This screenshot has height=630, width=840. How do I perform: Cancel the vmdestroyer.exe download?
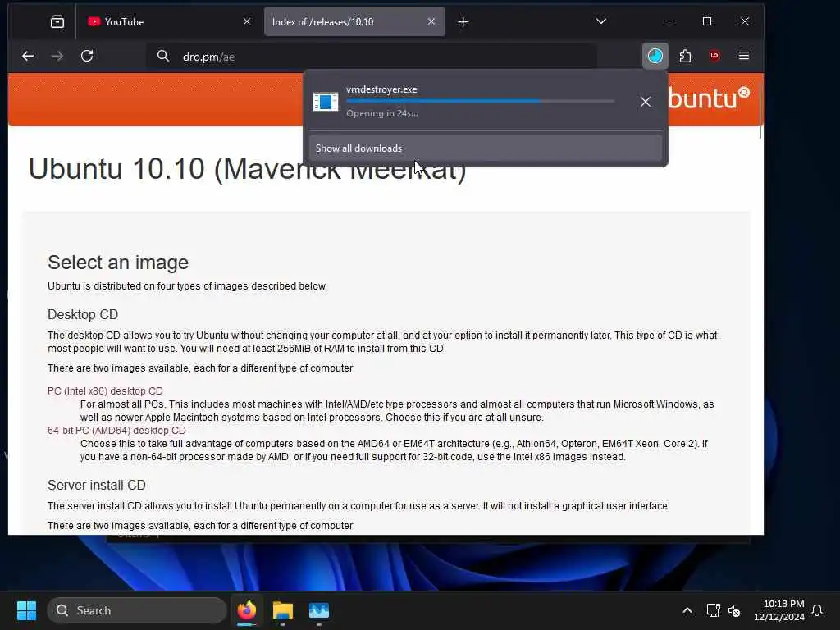[646, 102]
